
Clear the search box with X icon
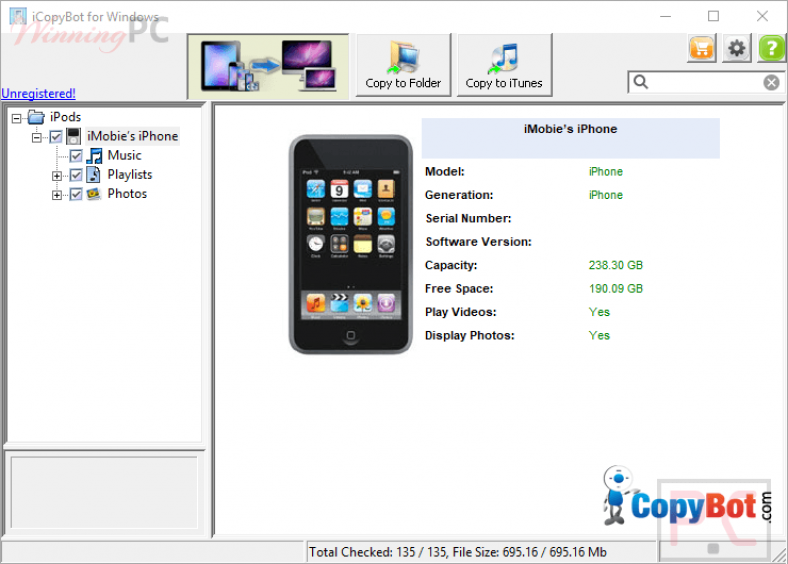point(771,82)
